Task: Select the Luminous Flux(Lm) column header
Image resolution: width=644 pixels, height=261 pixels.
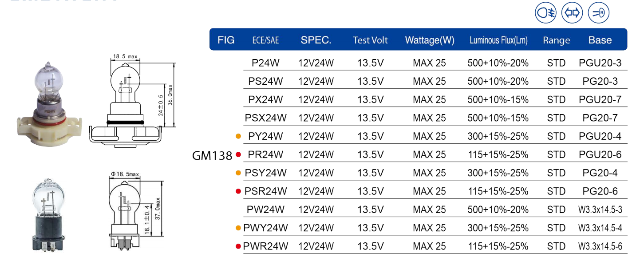Action: tap(498, 40)
